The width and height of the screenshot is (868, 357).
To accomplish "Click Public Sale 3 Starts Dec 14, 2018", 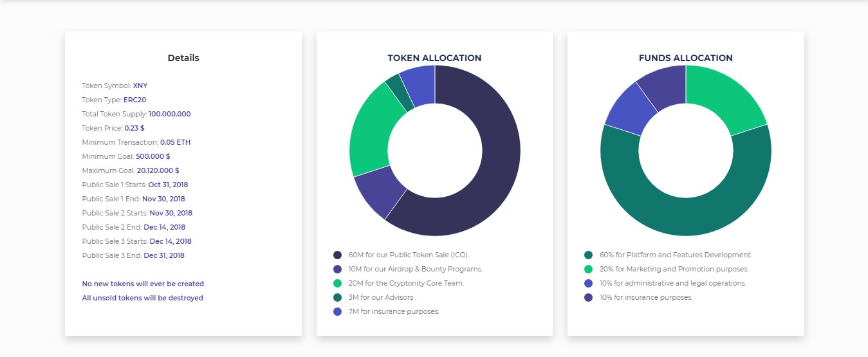I will (136, 241).
